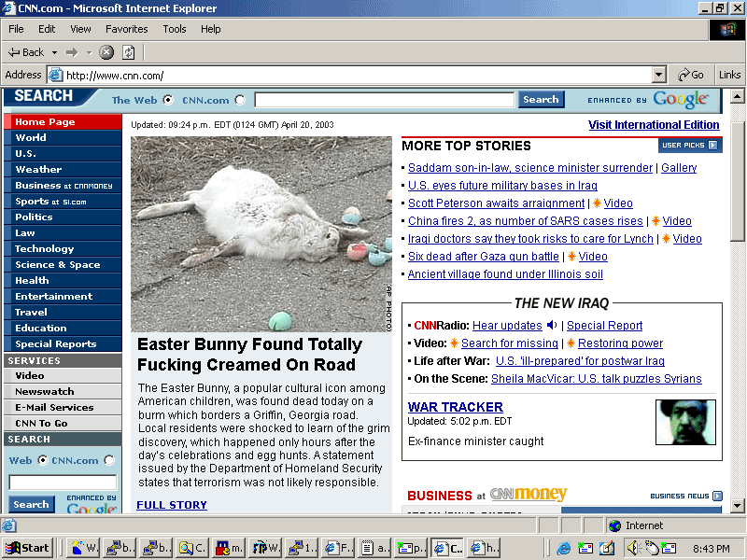This screenshot has height=560, width=747.
Task: Open the Forward button history dropdown arrow
Action: point(89,52)
